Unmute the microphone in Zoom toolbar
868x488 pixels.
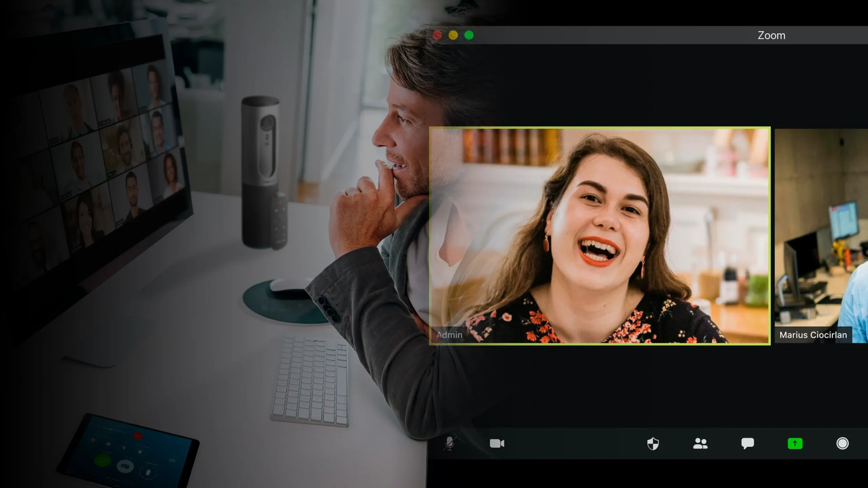pyautogui.click(x=450, y=443)
